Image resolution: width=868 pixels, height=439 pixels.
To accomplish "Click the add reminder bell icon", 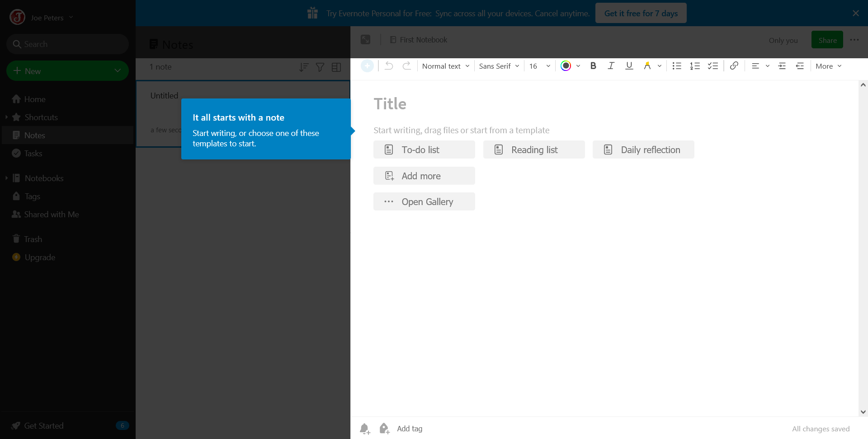I will click(365, 429).
